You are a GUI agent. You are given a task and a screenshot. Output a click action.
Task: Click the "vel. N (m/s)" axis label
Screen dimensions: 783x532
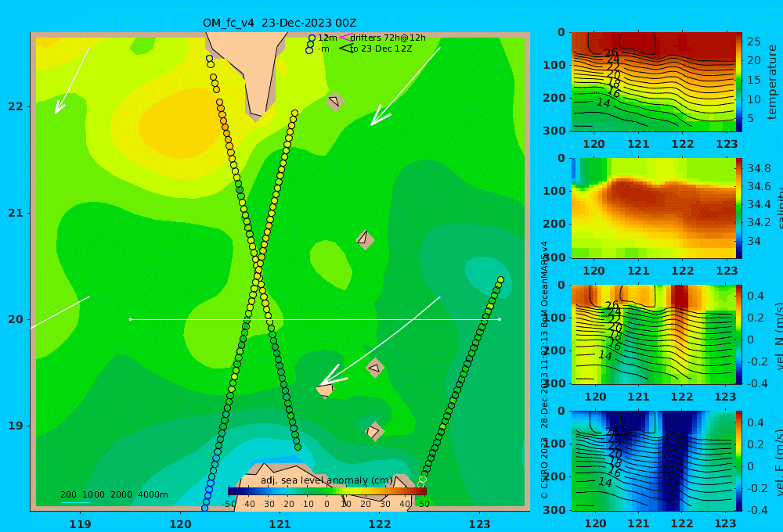[x=779, y=336]
